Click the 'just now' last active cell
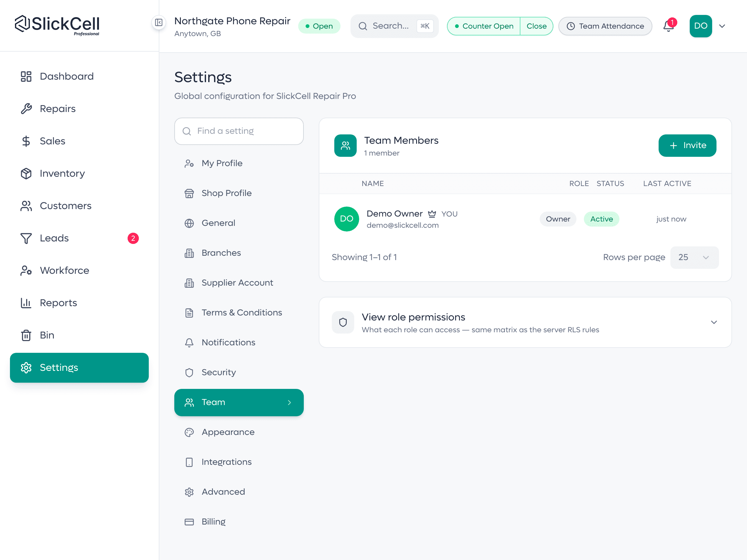The height and width of the screenshot is (560, 747). (x=671, y=219)
